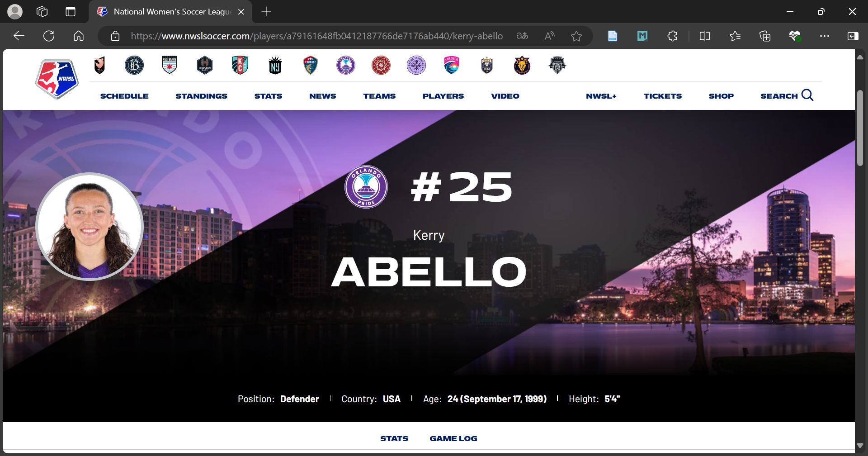Toggle the browser sidebar
Image resolution: width=868 pixels, height=456 pixels.
tap(853, 36)
